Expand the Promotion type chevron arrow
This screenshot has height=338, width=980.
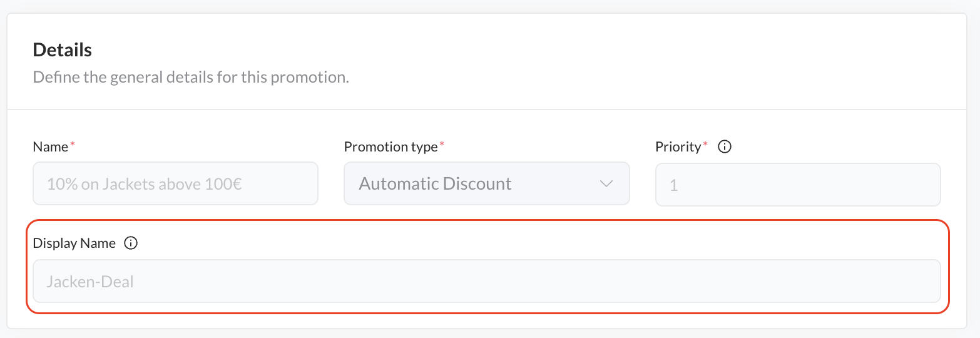coord(606,184)
